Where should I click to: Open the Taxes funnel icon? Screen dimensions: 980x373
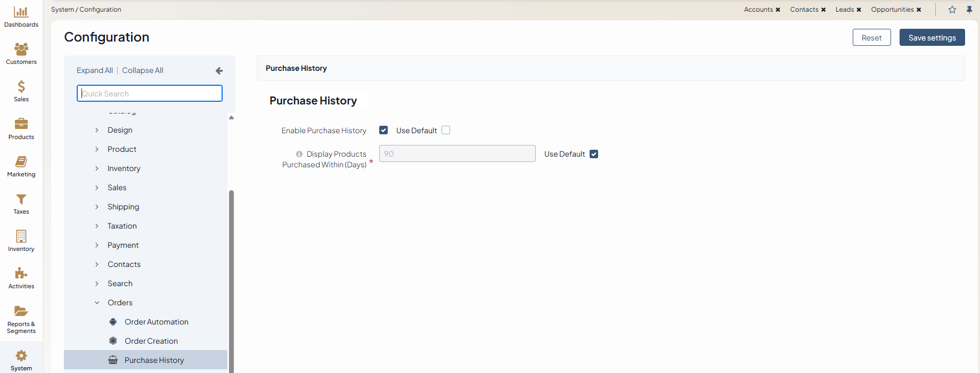[x=21, y=199]
